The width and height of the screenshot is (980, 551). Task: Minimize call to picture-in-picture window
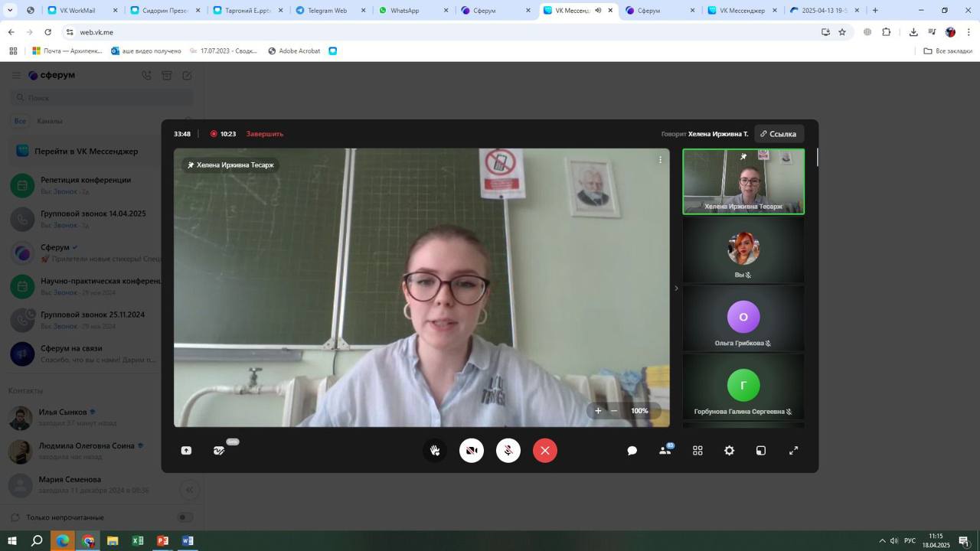pyautogui.click(x=761, y=451)
